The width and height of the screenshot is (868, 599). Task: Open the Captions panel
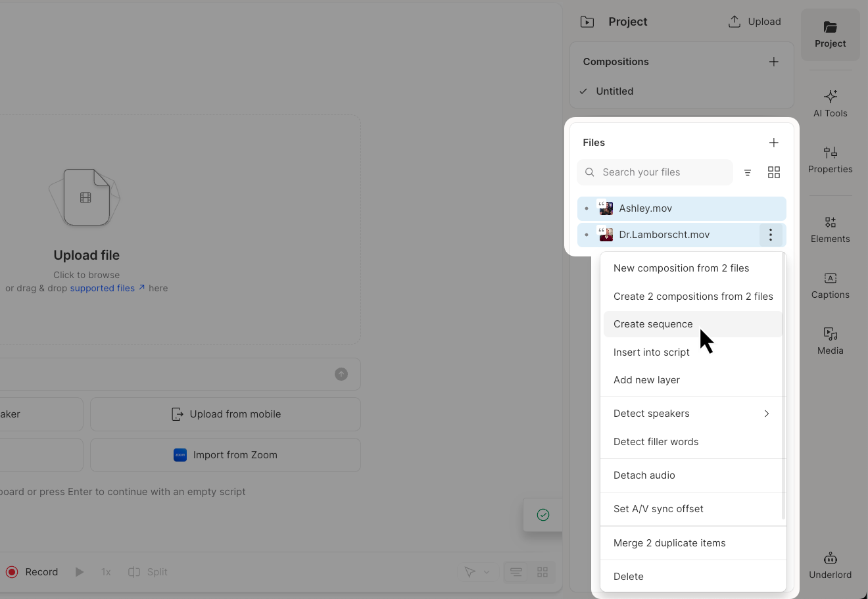coord(830,285)
